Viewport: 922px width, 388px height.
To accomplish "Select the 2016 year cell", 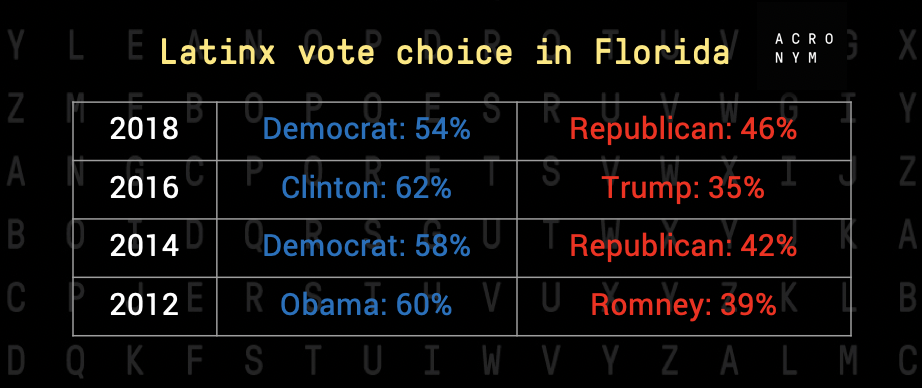I will tap(145, 189).
